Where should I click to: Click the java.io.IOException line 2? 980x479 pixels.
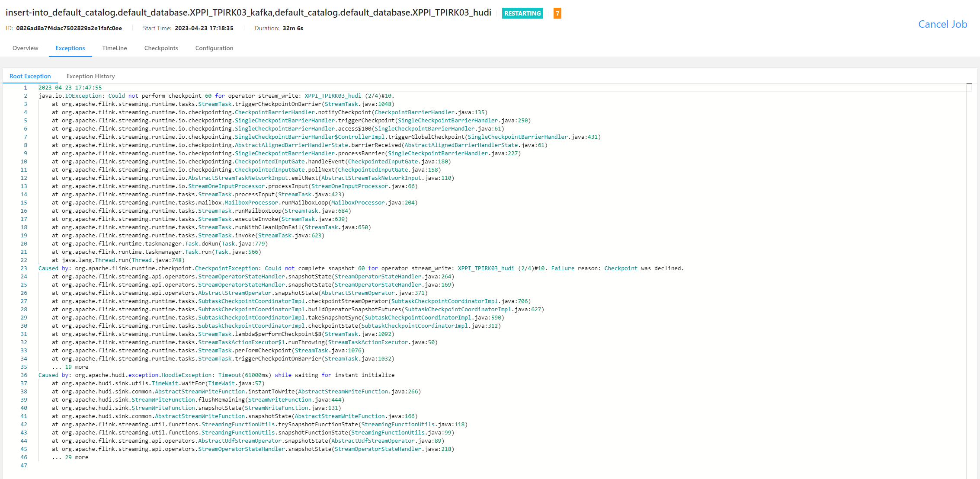point(216,96)
